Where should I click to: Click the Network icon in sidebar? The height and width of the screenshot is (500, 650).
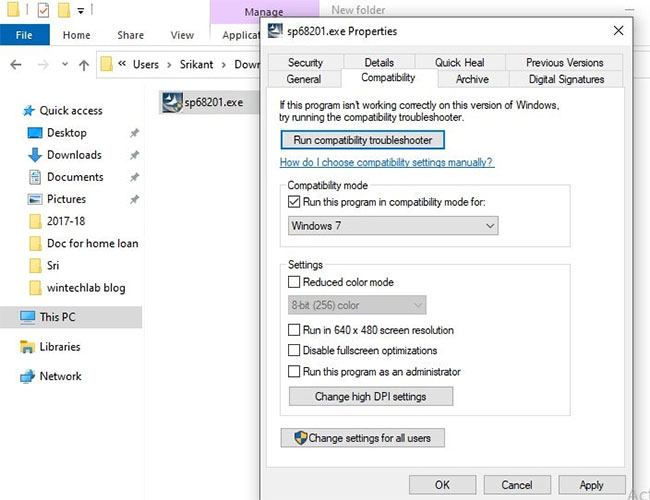pos(28,376)
